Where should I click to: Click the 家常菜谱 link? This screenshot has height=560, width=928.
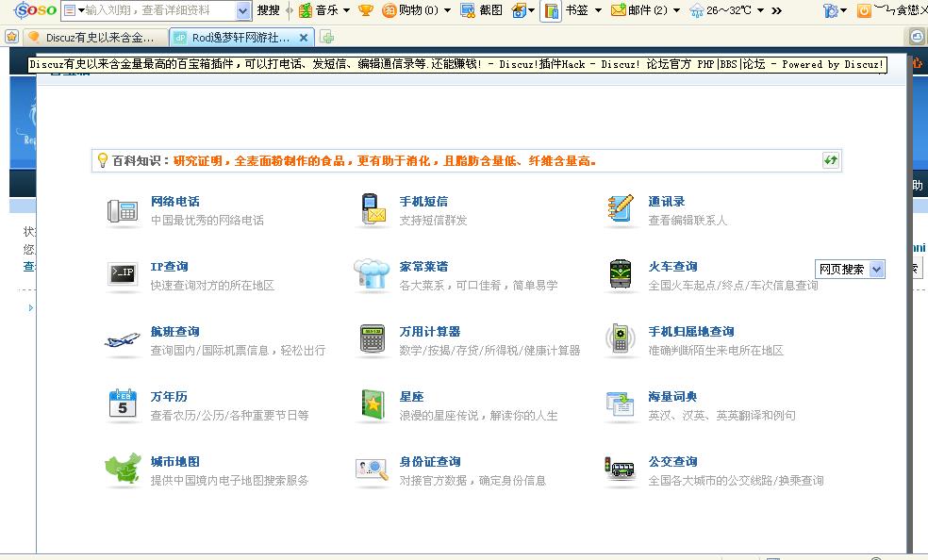click(423, 267)
